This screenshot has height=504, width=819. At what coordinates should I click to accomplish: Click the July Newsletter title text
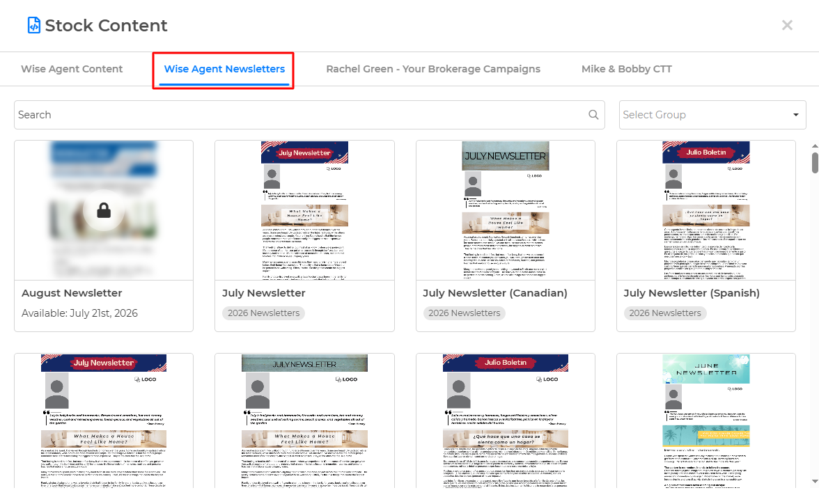[x=263, y=293]
